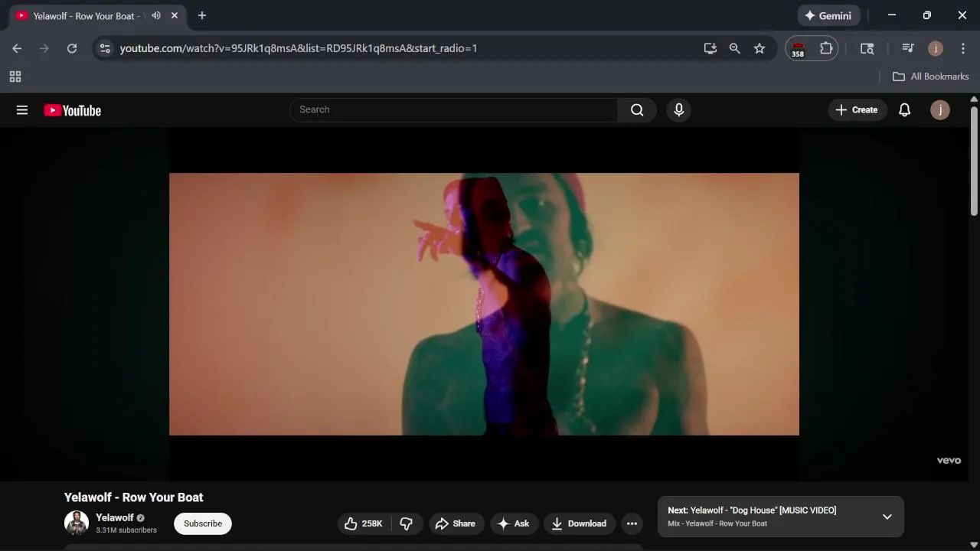Select the Yelawolf - Row Your Boat tab

point(96,15)
